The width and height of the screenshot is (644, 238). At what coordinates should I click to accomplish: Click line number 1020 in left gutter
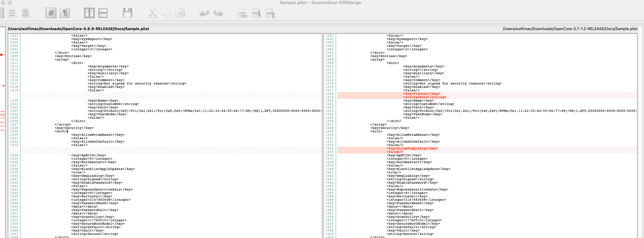(x=14, y=101)
